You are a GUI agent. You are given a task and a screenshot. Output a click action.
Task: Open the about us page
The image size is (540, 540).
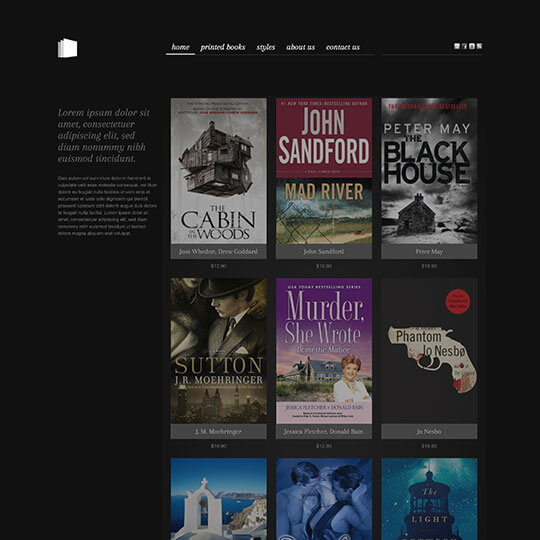click(300, 47)
